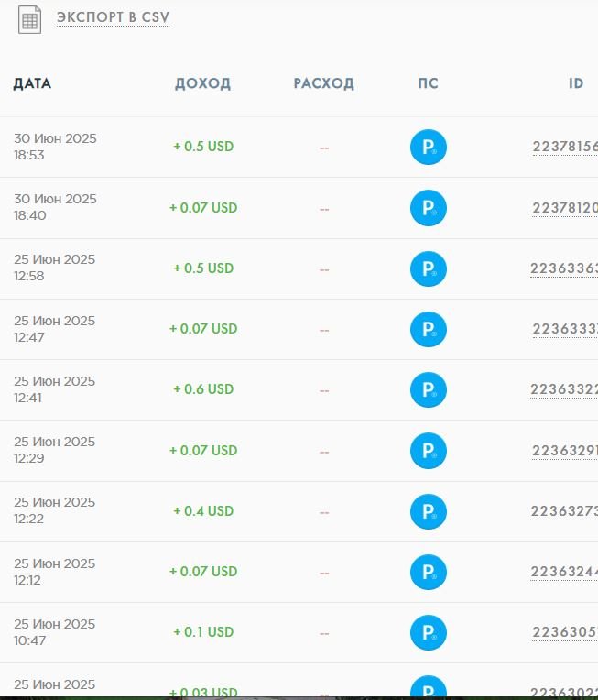Open transaction ID link starting with 22378120

[565, 208]
